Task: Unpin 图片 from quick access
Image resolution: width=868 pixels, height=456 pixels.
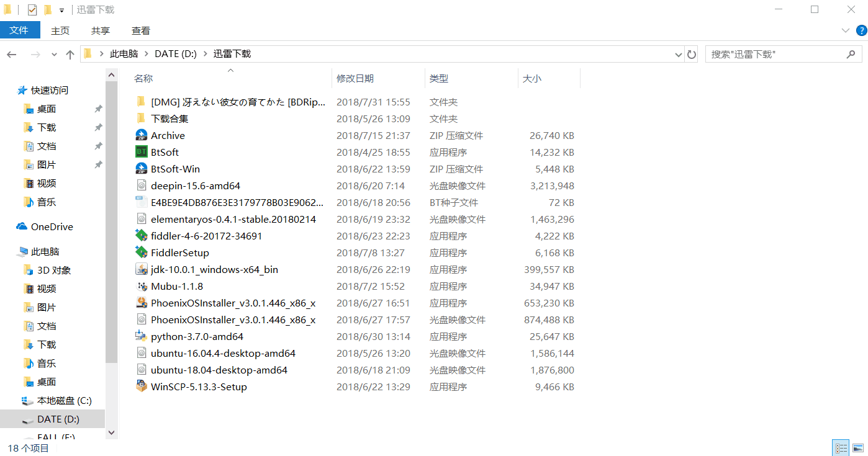Action: [98, 164]
